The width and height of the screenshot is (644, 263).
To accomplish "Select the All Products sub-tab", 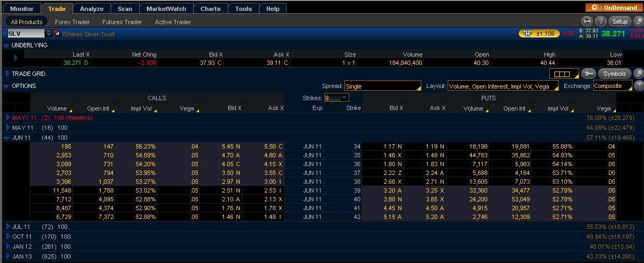I will pos(26,22).
